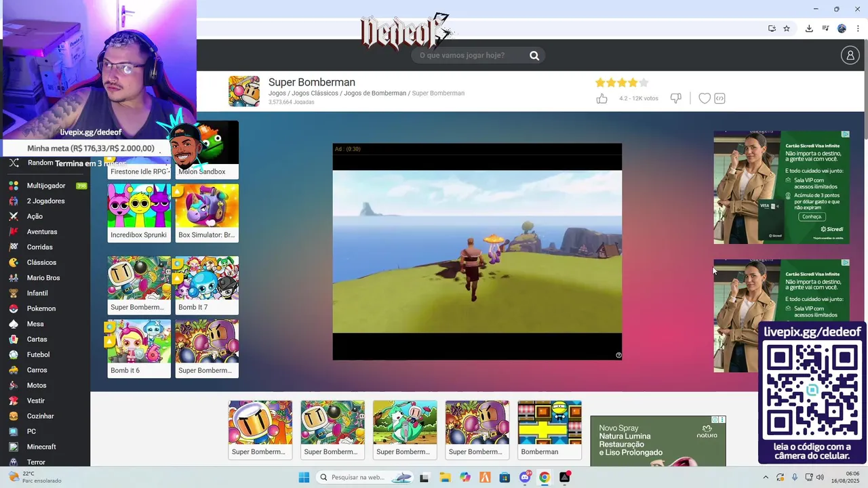Open the Corridas category
868x488 pixels.
40,247
